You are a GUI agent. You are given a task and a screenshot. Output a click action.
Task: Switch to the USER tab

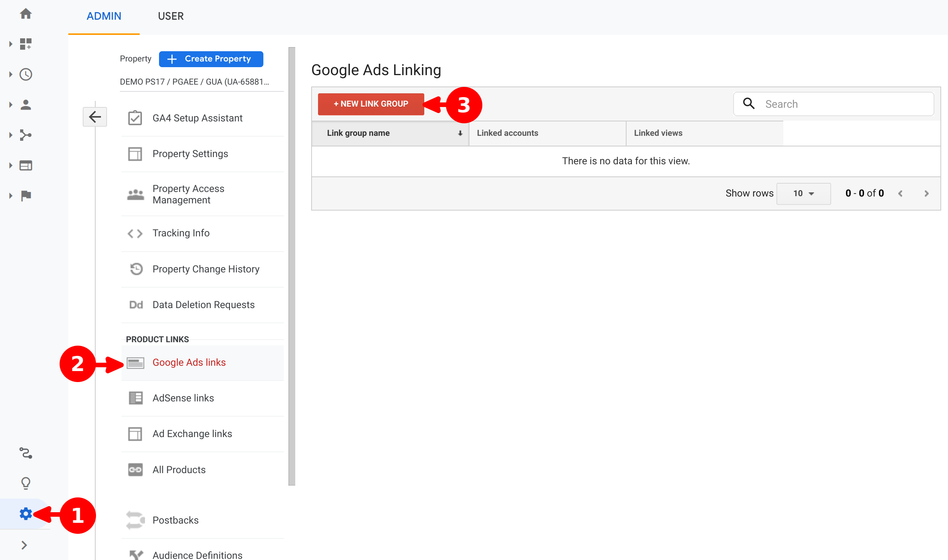click(x=170, y=16)
